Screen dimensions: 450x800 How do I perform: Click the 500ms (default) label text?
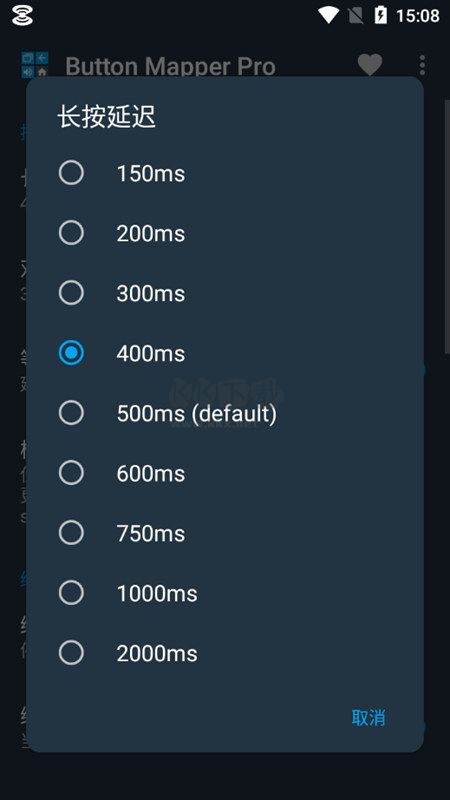tap(196, 414)
